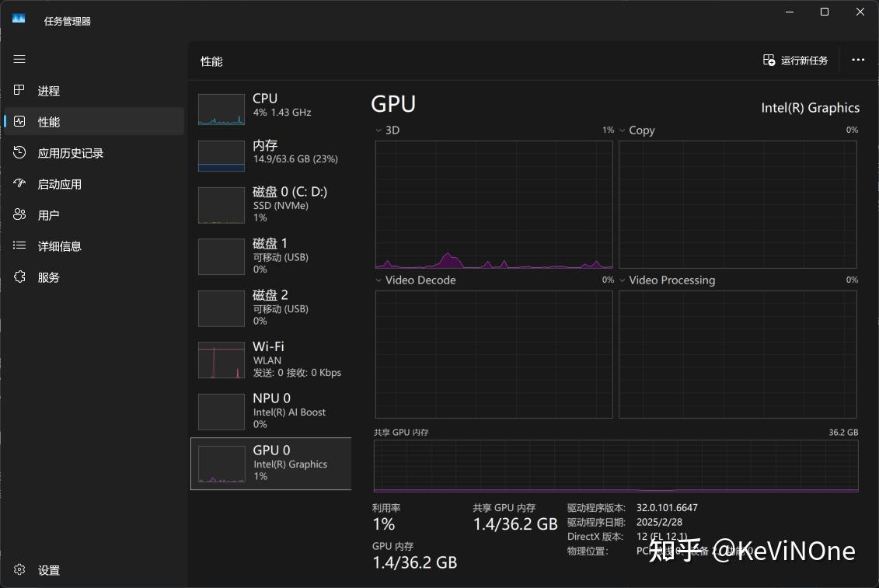
Task: Select the 用户 (Users) page
Action: pos(48,215)
